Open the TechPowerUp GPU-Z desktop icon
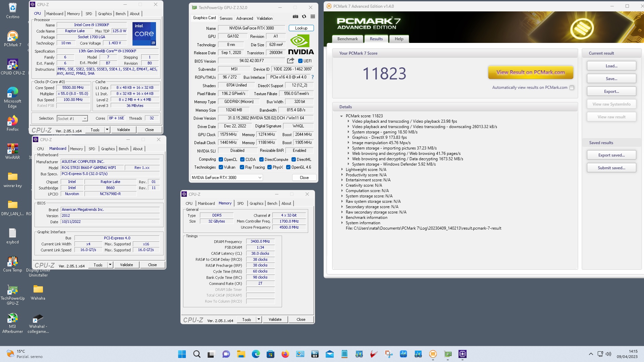This screenshot has width=644, height=362. 13,295
